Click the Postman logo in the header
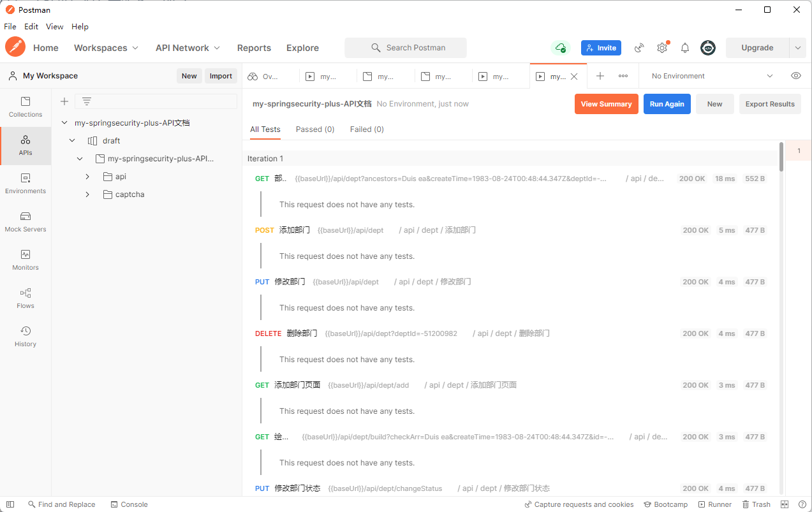Screen dimensions: 812x512 [15, 47]
